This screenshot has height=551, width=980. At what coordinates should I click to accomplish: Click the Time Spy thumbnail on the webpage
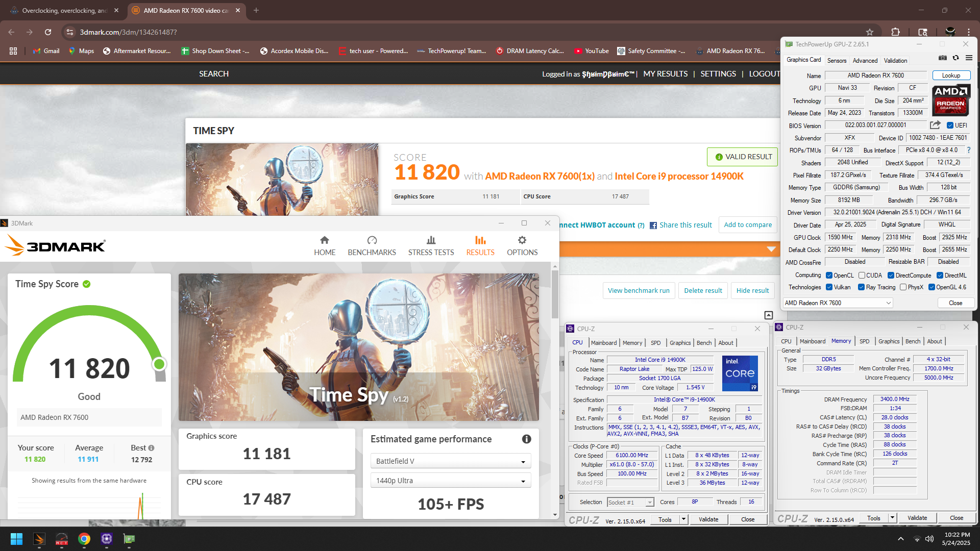282,179
